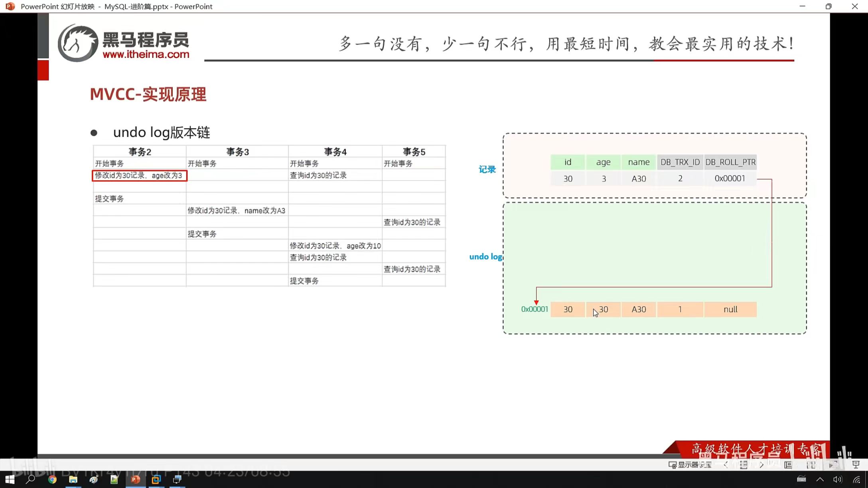Open remote desktop monitors taskbar icon
This screenshot has width=868, height=488.
tap(177, 480)
